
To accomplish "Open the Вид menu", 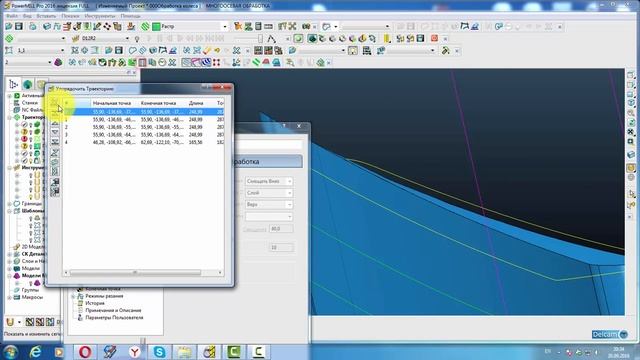I will pyautogui.click(x=27, y=16).
